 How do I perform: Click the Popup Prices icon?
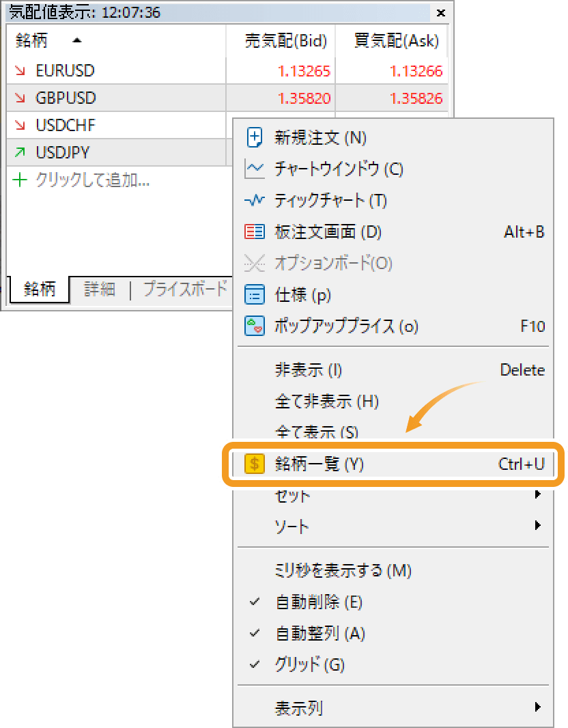[254, 326]
